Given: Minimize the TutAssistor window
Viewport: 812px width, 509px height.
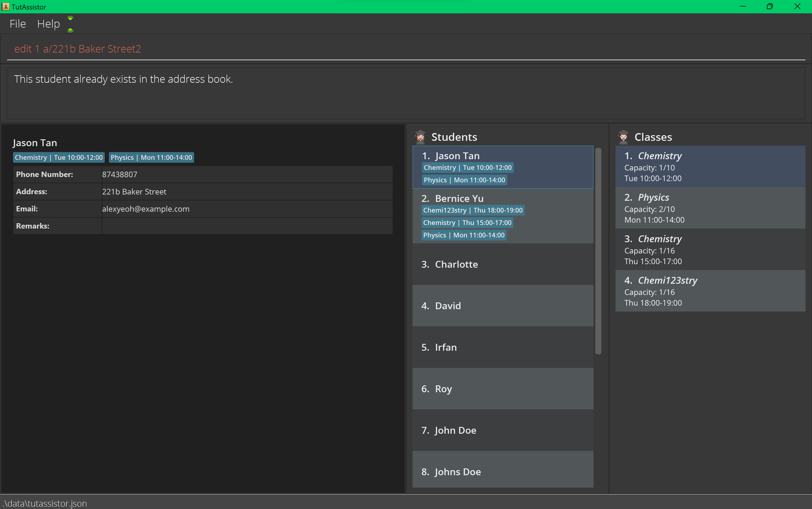Looking at the screenshot, I should pos(743,7).
